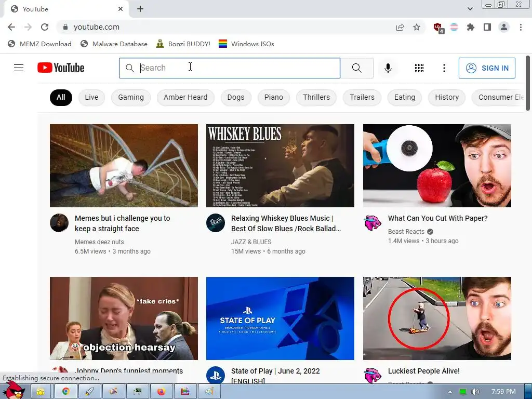Open the MEMZ Download bookmark
Image resolution: width=532 pixels, height=399 pixels.
39,44
